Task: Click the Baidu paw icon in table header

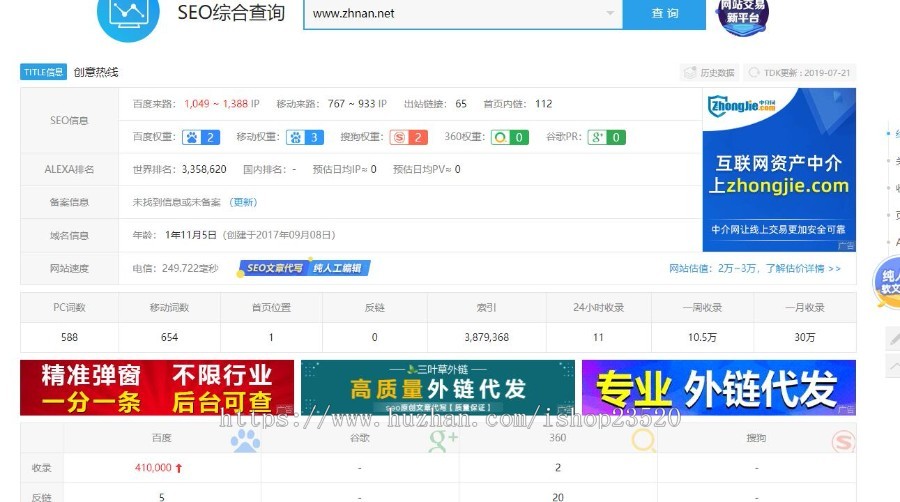Action: (245, 441)
